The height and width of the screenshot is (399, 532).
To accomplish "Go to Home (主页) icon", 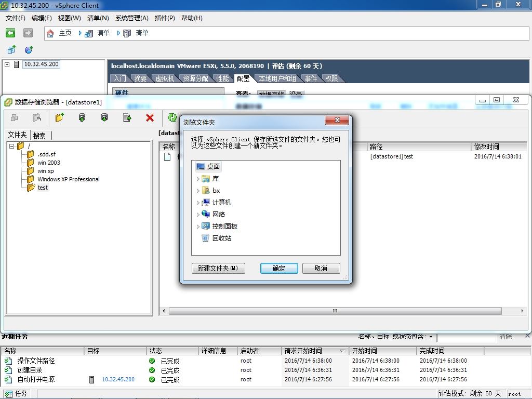I will coord(50,33).
